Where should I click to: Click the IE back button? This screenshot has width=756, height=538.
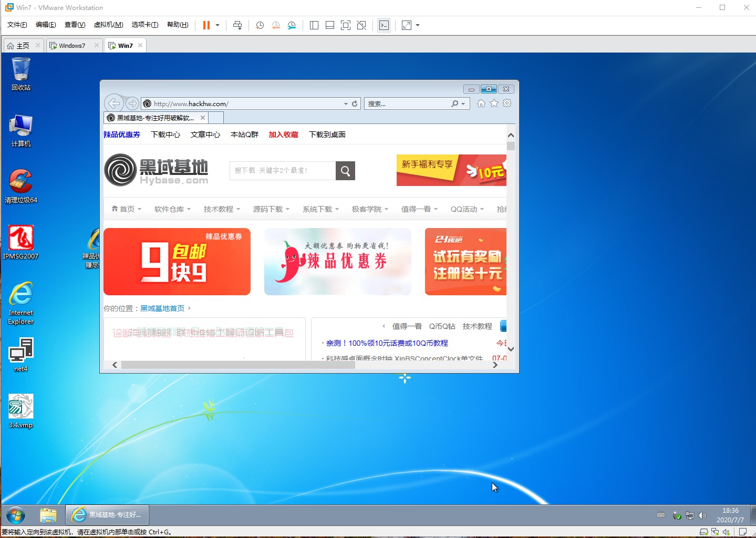tap(114, 104)
